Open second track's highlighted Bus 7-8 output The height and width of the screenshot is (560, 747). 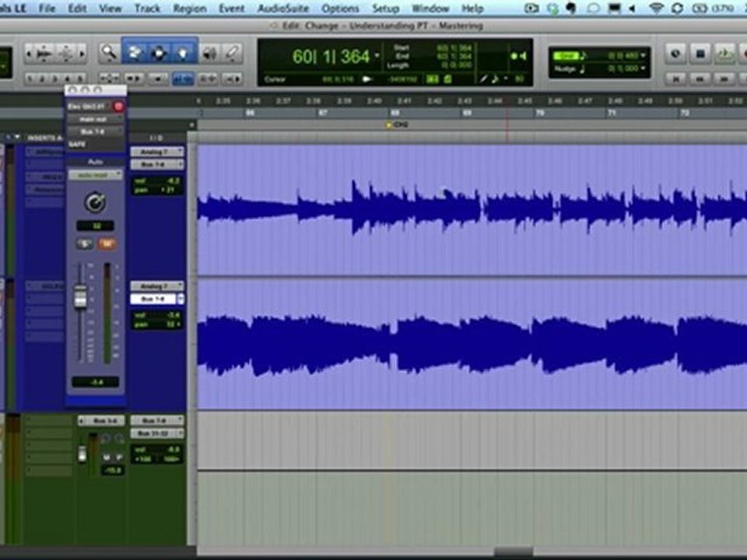pos(156,299)
